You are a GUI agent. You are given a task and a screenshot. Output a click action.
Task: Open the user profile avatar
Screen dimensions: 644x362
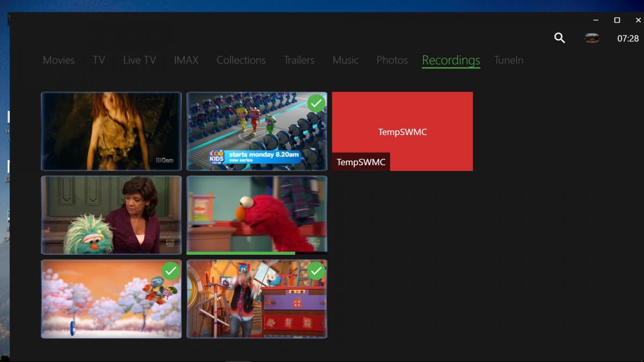coord(592,38)
